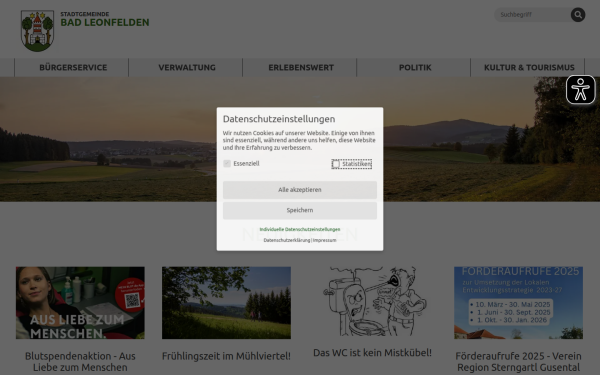The image size is (600, 375).
Task: Click the headline 'Das WC ist kein Mistkübel!'
Action: tap(372, 353)
